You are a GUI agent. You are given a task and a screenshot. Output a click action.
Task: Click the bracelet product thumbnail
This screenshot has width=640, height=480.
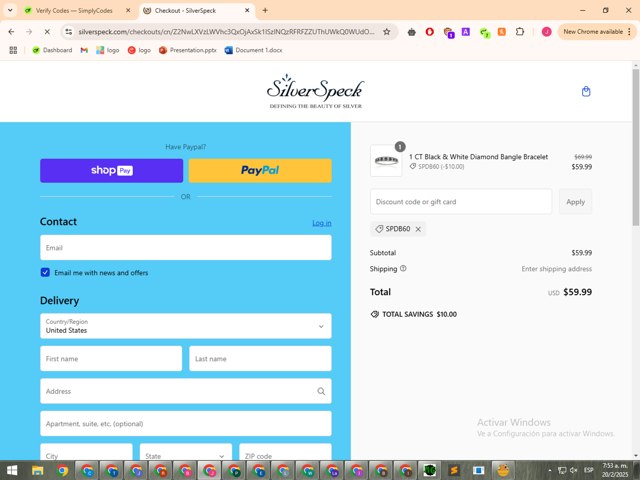[x=386, y=160]
